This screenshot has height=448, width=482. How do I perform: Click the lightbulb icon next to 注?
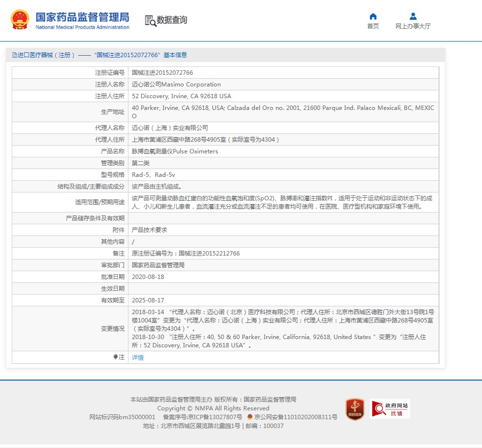115,357
